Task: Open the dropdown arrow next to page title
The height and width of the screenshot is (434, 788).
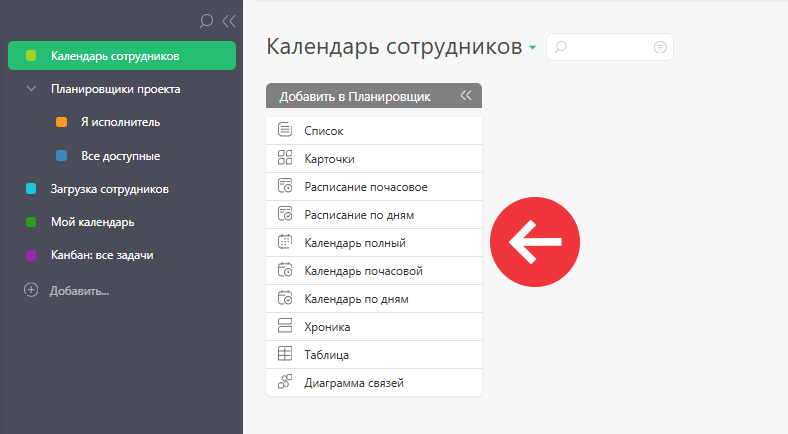Action: [x=532, y=48]
